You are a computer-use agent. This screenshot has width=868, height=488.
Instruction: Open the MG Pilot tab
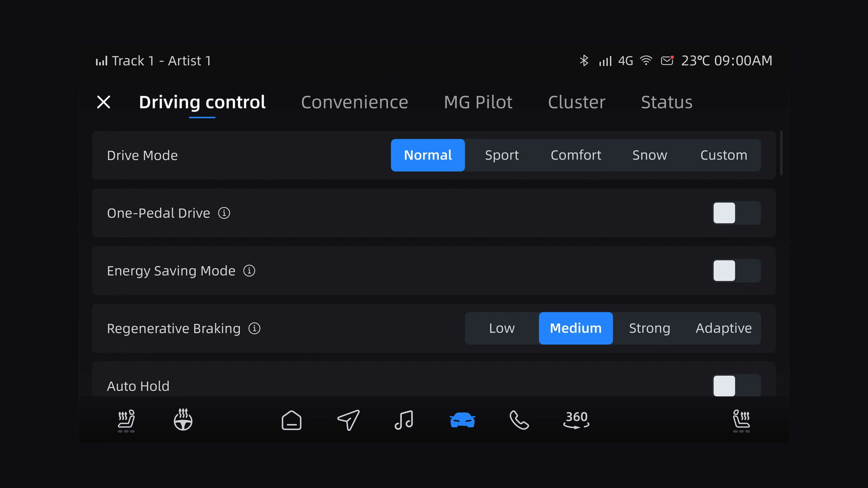click(478, 102)
